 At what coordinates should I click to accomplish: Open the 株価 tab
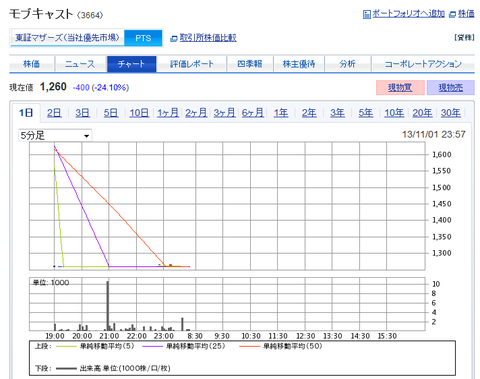(x=31, y=64)
